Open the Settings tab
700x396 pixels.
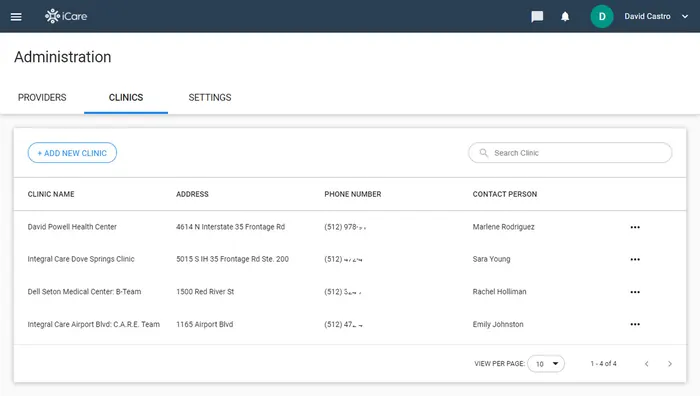(210, 97)
